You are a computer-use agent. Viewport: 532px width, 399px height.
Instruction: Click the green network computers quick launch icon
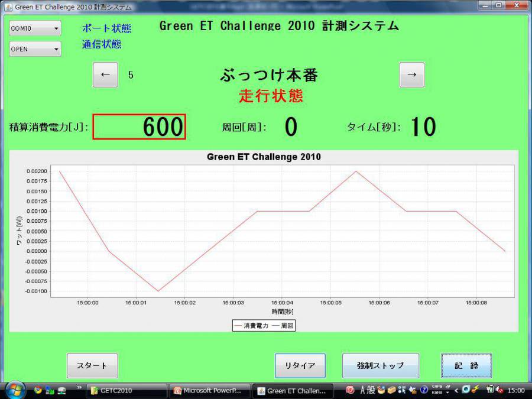[x=50, y=391]
